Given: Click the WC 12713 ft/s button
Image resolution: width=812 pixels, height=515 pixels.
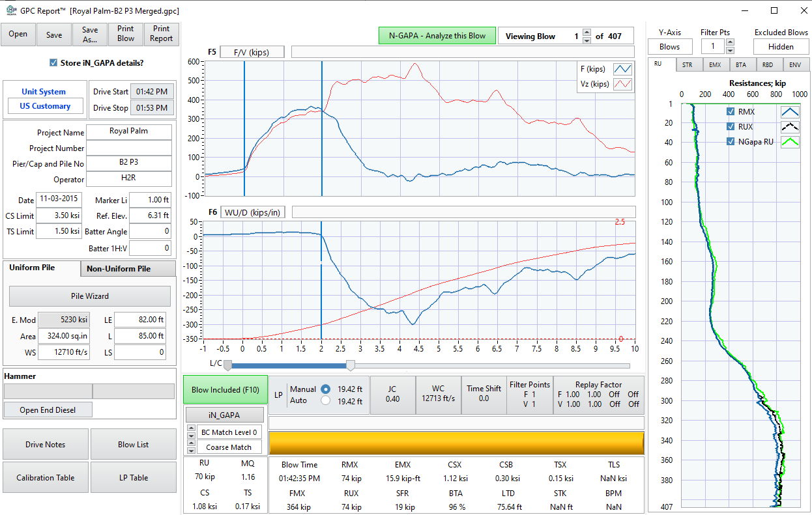Looking at the screenshot, I should tap(438, 395).
